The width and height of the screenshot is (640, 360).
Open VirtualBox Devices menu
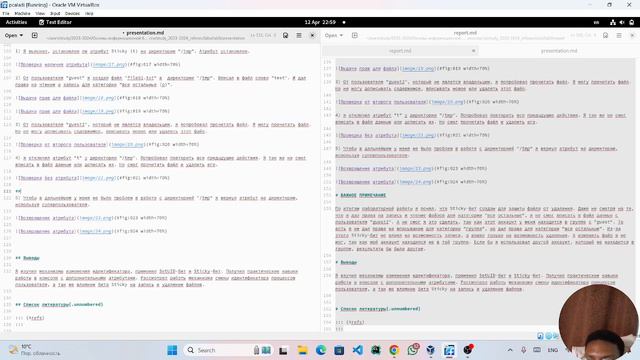coord(72,13)
